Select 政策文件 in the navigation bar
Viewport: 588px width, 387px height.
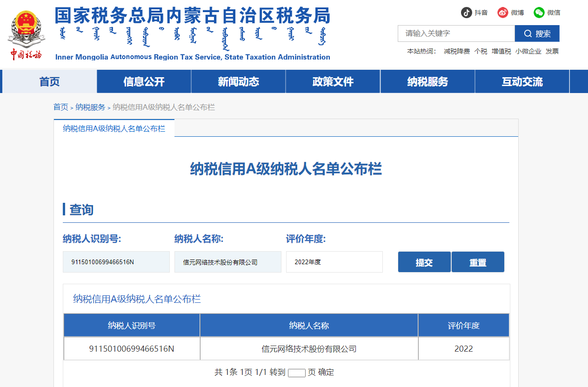(x=333, y=82)
